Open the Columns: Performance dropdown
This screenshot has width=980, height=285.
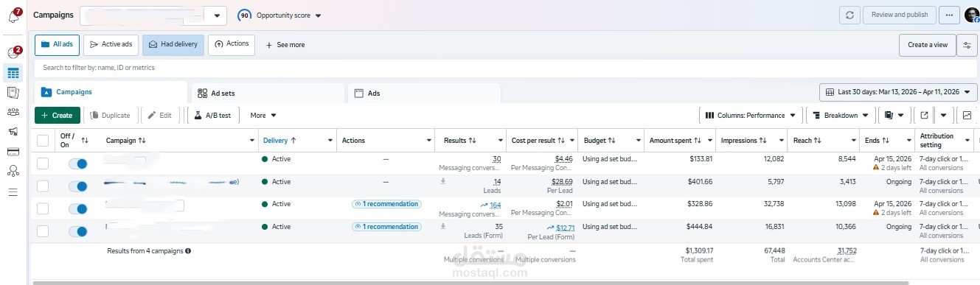pyautogui.click(x=751, y=115)
